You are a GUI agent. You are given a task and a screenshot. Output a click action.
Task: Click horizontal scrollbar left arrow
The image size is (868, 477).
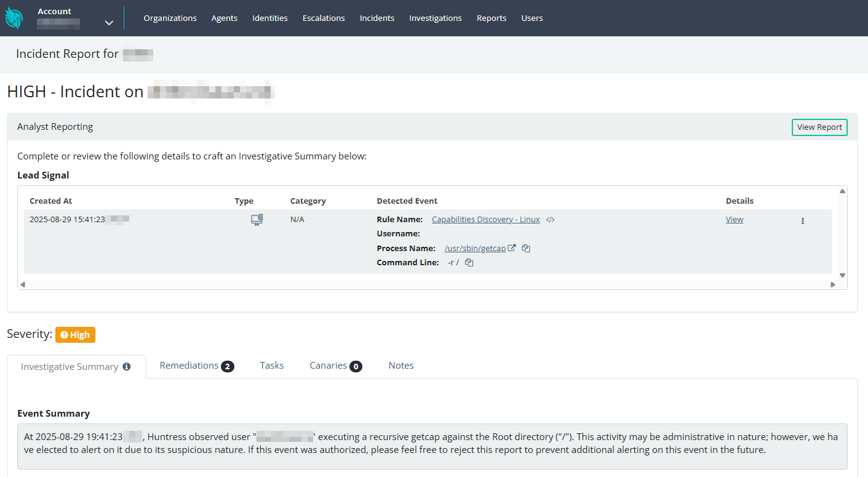pyautogui.click(x=22, y=284)
